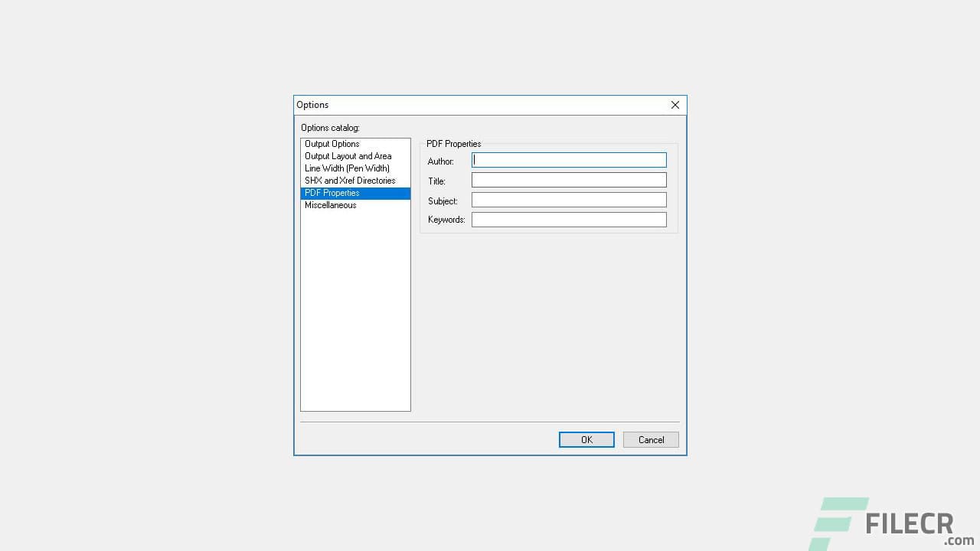
Task: Select "Output Layout and Area" catalog entry
Action: tap(348, 156)
